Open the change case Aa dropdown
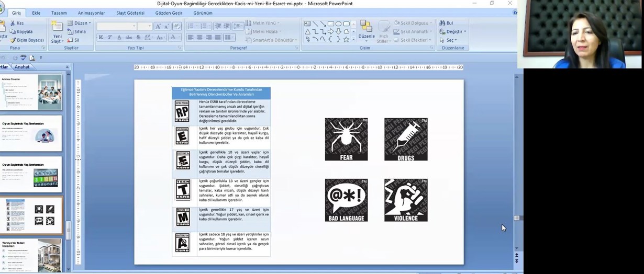This screenshot has height=274, width=644. (x=161, y=37)
